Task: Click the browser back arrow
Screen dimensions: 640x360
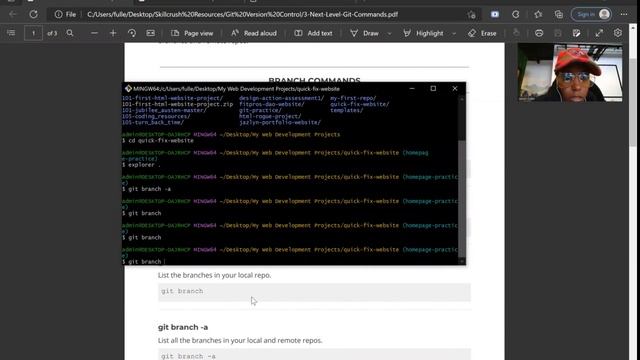Action: (13, 14)
